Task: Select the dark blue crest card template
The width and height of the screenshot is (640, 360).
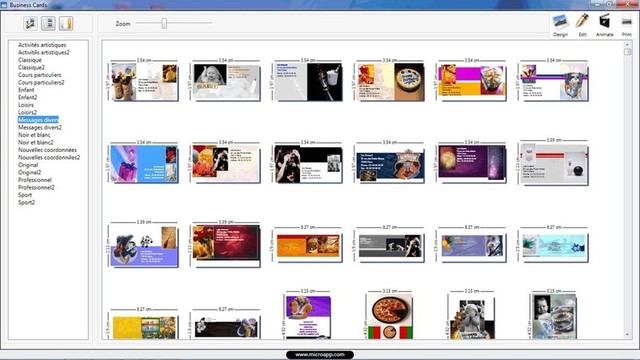Action: pyautogui.click(x=390, y=164)
